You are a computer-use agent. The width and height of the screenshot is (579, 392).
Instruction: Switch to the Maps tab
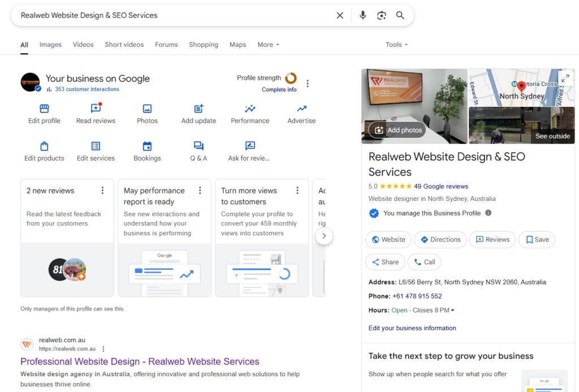[237, 44]
